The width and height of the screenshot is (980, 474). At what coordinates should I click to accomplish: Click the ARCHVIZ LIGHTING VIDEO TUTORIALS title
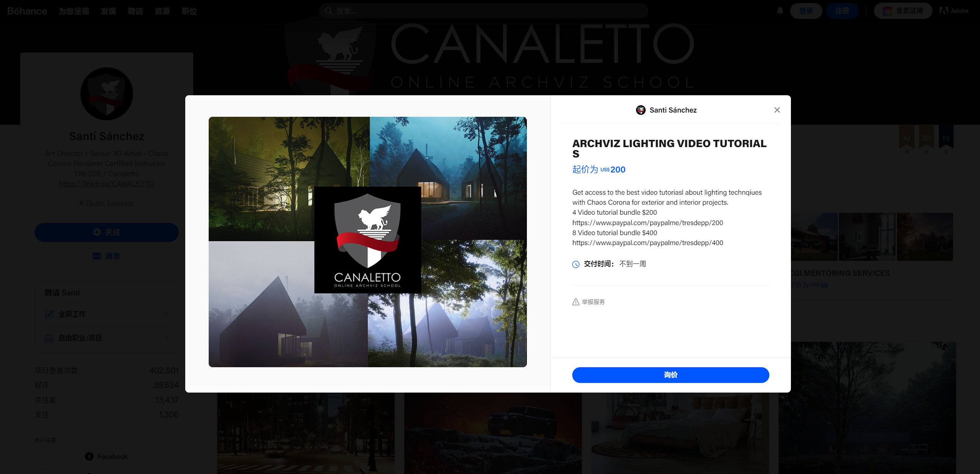coord(669,149)
